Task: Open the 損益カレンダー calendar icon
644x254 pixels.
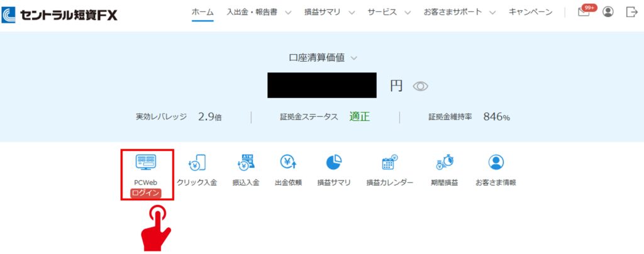Action: coord(389,163)
